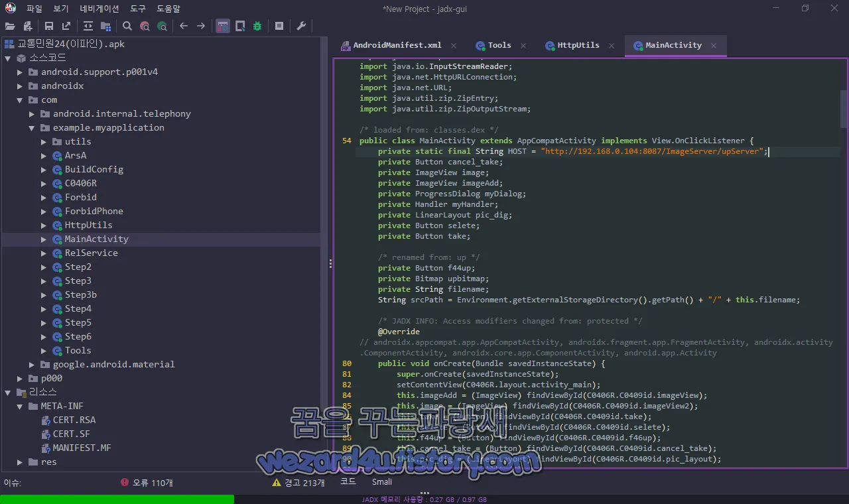This screenshot has height=504, width=849.
Task: Expand the p000 package node
Action: click(20, 378)
